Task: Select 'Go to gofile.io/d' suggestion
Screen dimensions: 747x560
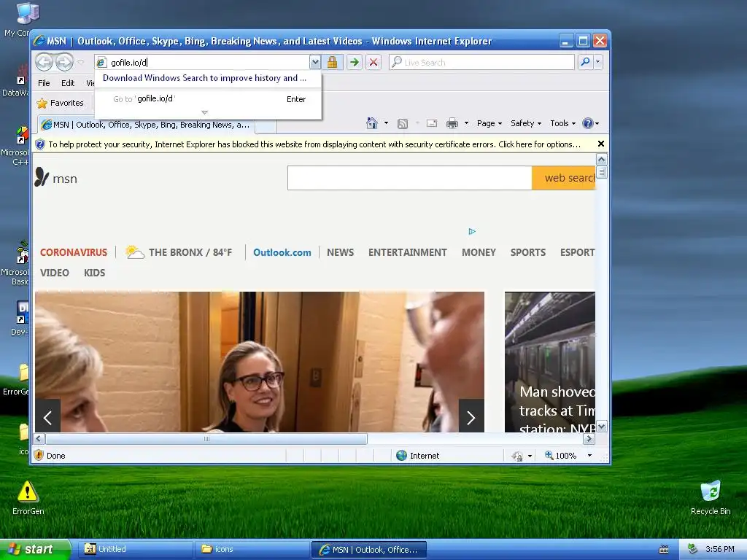Action: (x=209, y=99)
